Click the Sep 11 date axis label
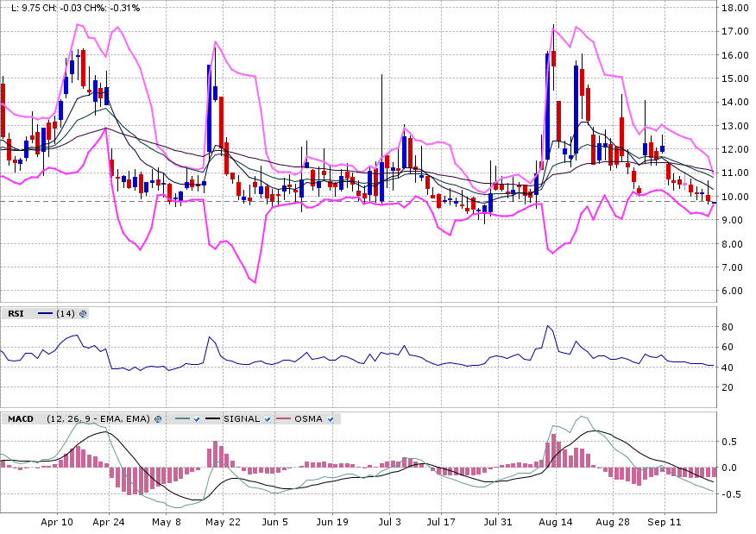 [663, 523]
